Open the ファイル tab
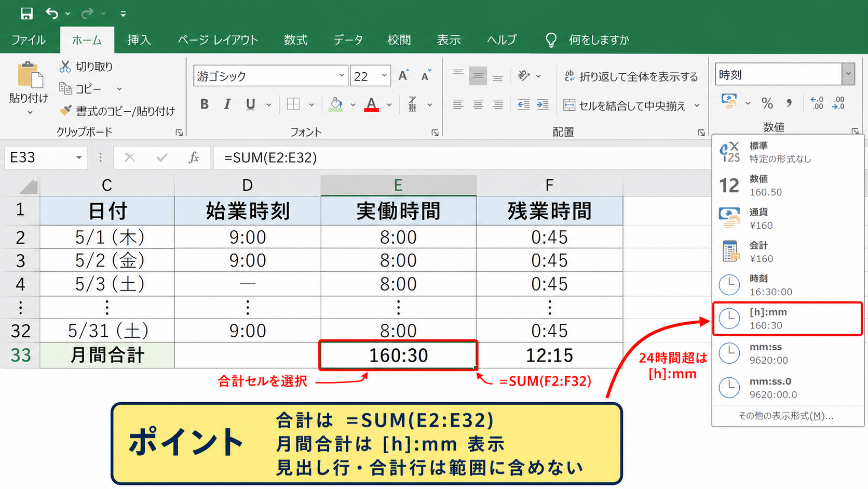 [x=29, y=40]
